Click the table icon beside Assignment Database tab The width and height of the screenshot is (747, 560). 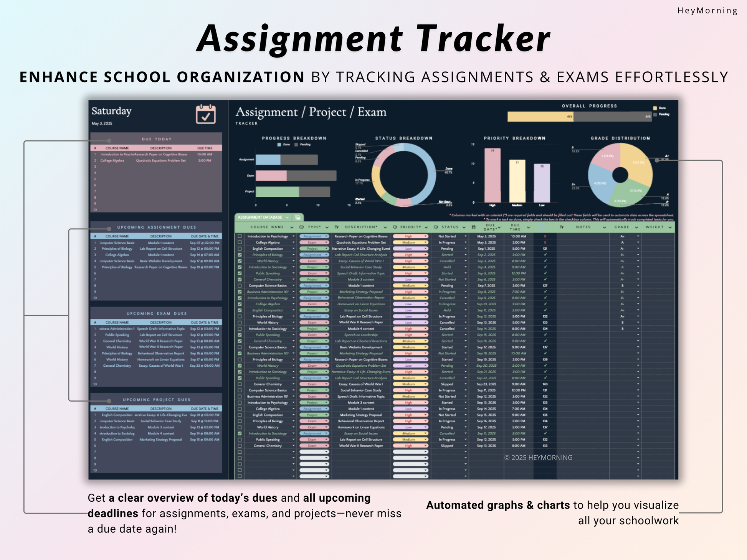click(x=298, y=217)
